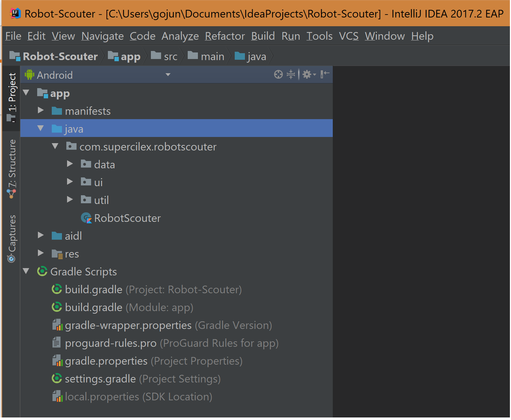Viewport: 511px width, 420px height.
Task: Open the Code menu
Action: point(143,36)
